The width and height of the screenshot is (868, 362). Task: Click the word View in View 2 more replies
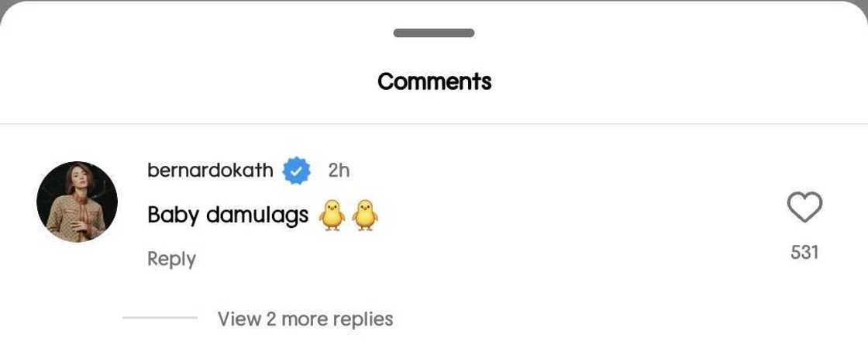coord(238,319)
